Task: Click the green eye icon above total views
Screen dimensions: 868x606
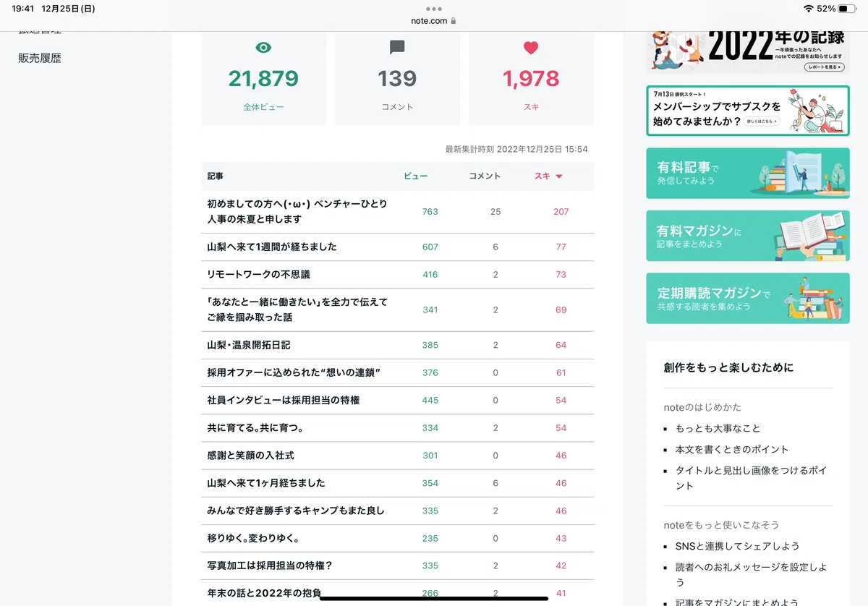Action: click(x=263, y=48)
